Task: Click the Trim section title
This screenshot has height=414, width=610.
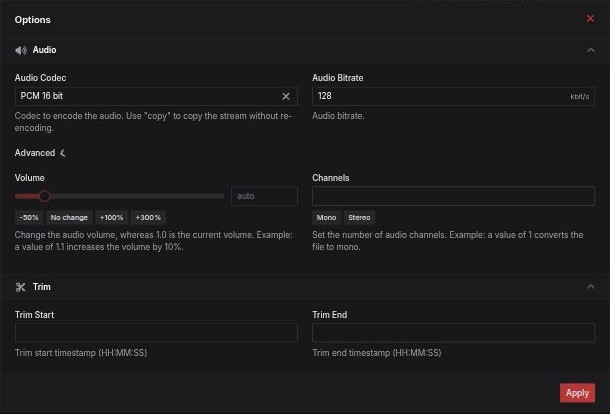Action: pos(42,287)
